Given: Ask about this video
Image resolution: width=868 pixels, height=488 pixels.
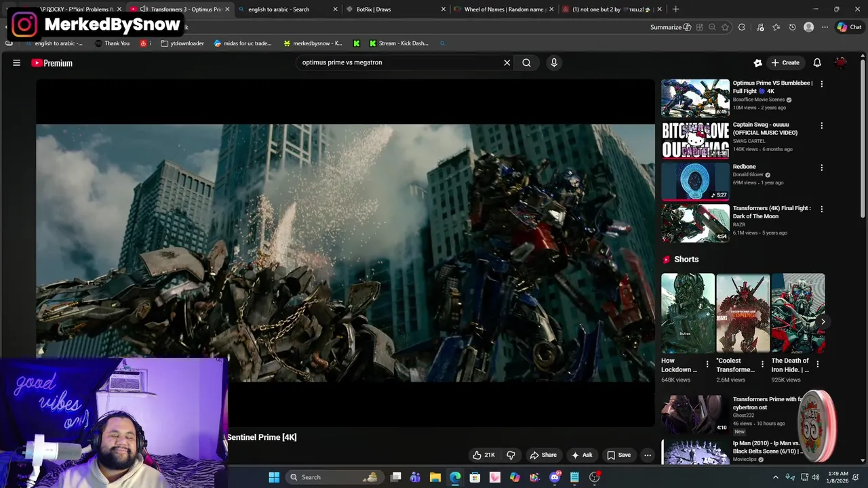Looking at the screenshot, I should coord(582,455).
